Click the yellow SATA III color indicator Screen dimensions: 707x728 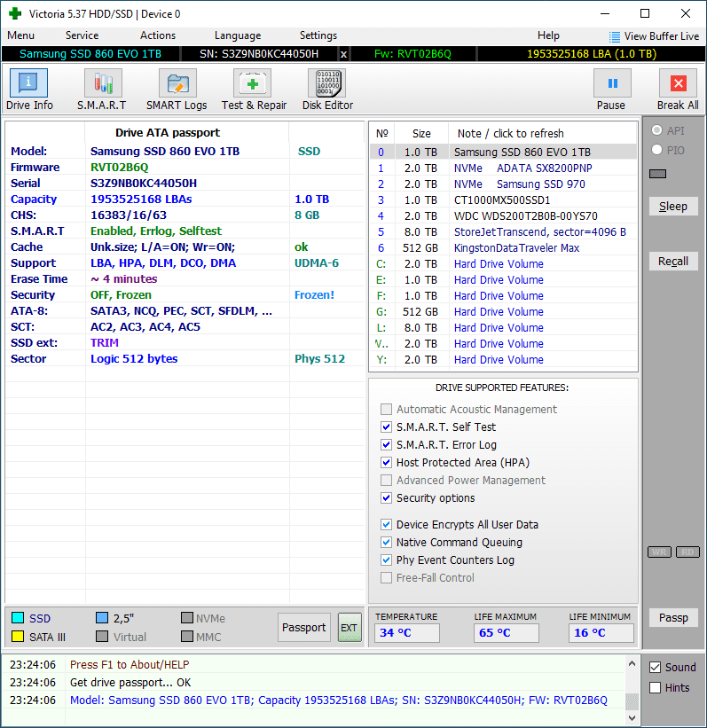click(18, 636)
